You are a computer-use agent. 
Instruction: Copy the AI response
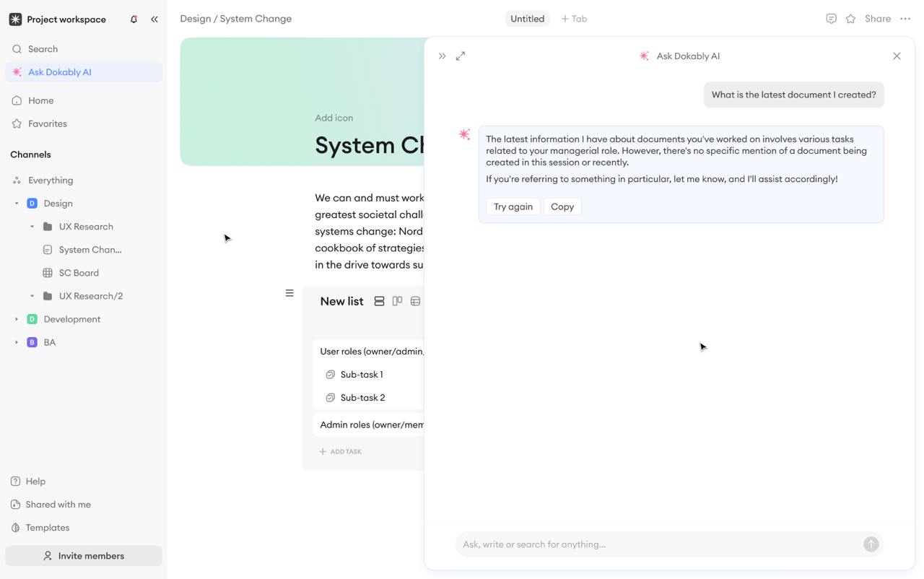click(x=562, y=206)
